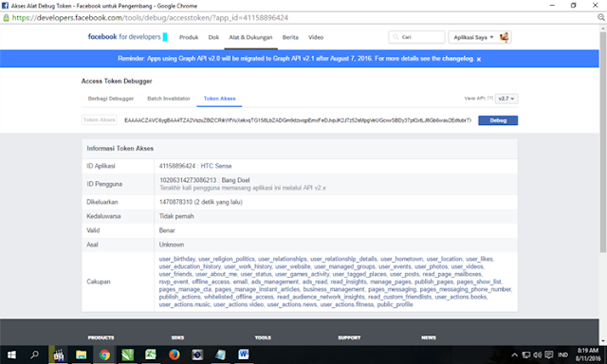The height and width of the screenshot is (364, 607).
Task: Click the business_management scope link
Action: [334, 289]
